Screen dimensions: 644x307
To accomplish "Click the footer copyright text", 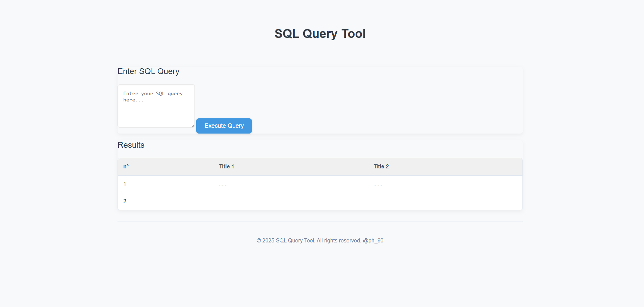I will coord(320,240).
